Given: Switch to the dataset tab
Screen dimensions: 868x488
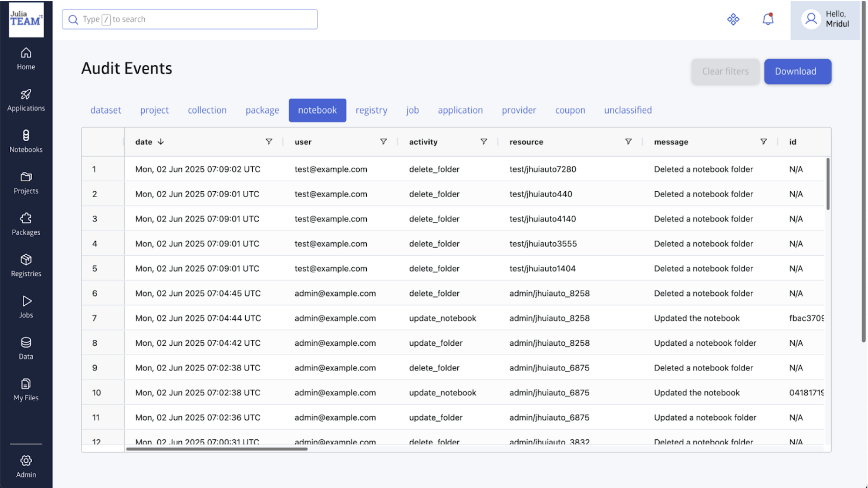Looking at the screenshot, I should pyautogui.click(x=106, y=110).
